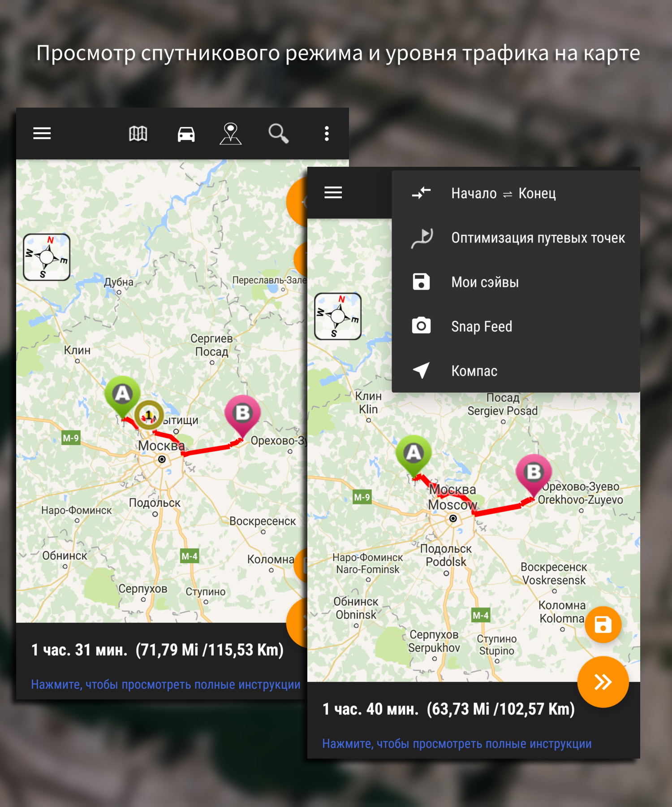Tap Обнинск label on left map
Image resolution: width=672 pixels, height=807 pixels.
(x=65, y=556)
